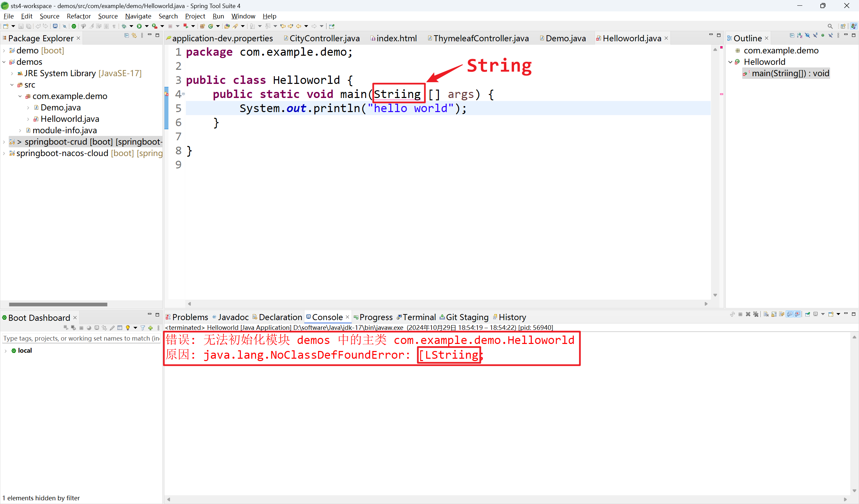Close the Helloworld.java editor tab

[666, 38]
